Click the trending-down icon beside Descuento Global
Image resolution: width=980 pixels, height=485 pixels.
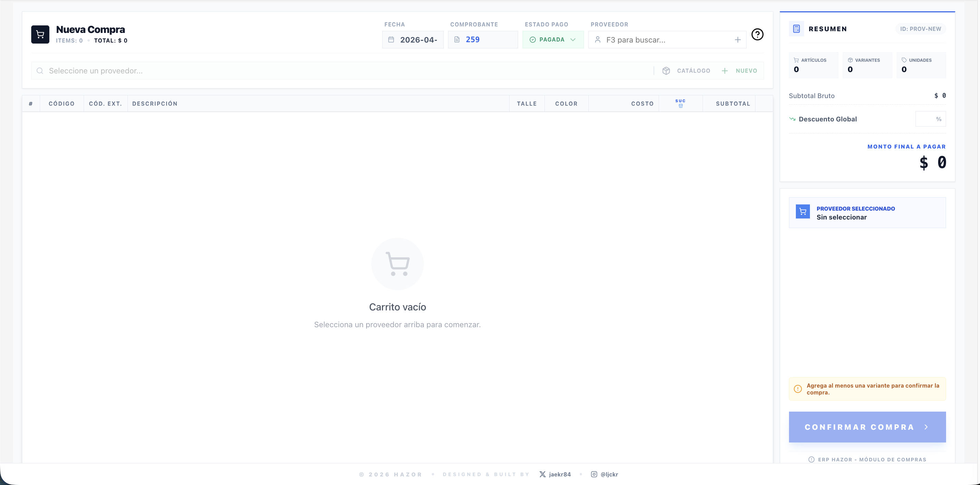tap(792, 119)
